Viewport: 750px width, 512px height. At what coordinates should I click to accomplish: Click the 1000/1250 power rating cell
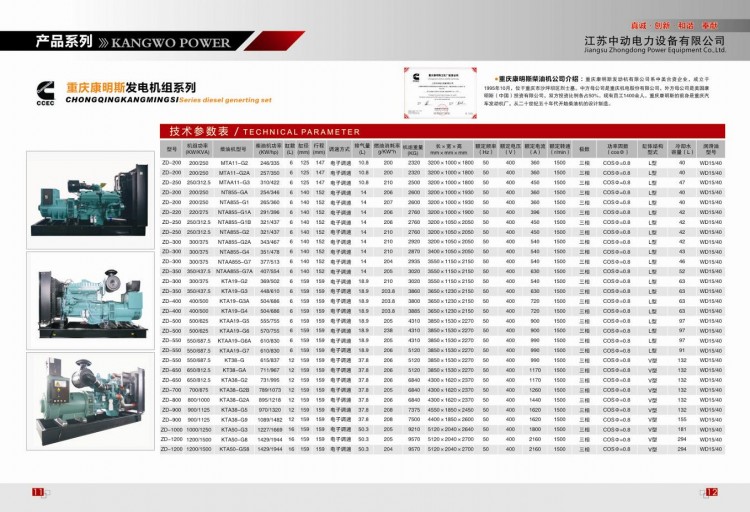[199, 430]
